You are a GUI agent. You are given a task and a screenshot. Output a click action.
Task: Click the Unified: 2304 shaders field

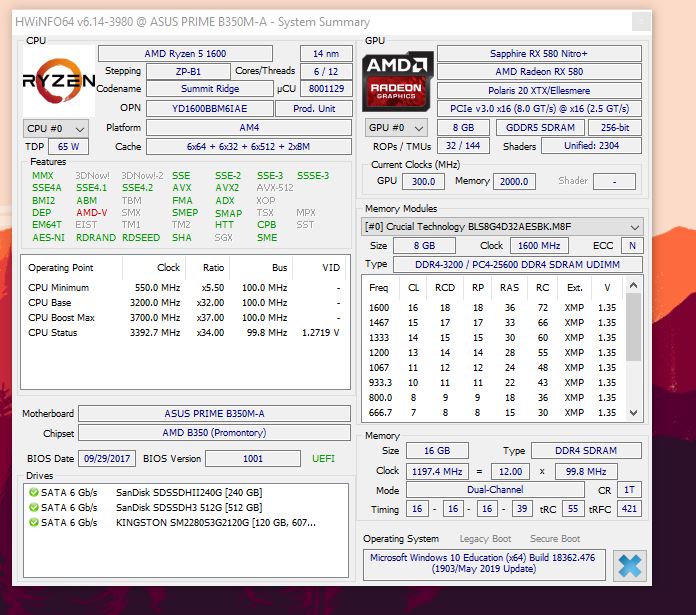point(592,146)
